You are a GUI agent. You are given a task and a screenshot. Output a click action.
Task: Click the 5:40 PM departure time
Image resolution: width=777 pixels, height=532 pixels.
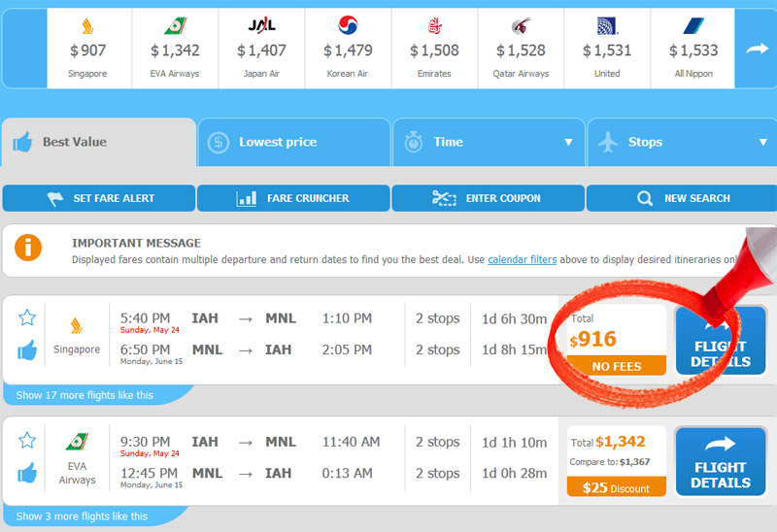pos(145,318)
